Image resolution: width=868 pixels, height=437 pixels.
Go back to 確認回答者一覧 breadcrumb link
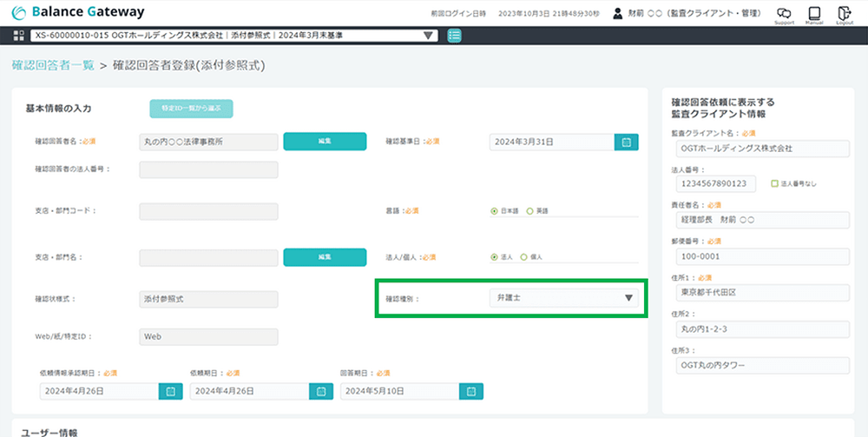52,65
